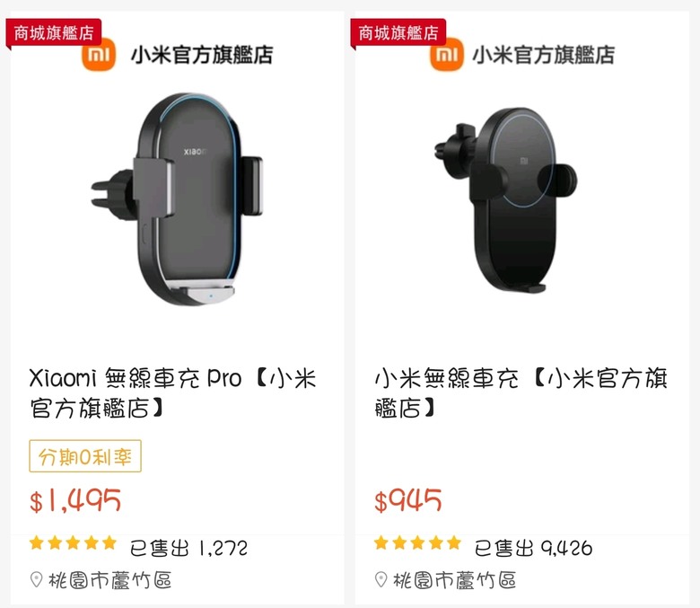Open the Xiaomi 無線車充 Pro product image
This screenshot has width=700, height=608.
(x=177, y=199)
